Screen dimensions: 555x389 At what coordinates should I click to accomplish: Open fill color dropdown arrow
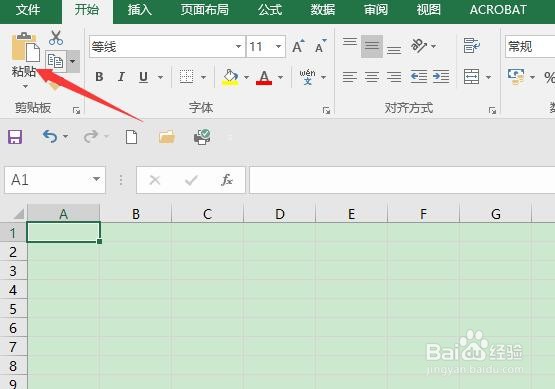click(246, 77)
